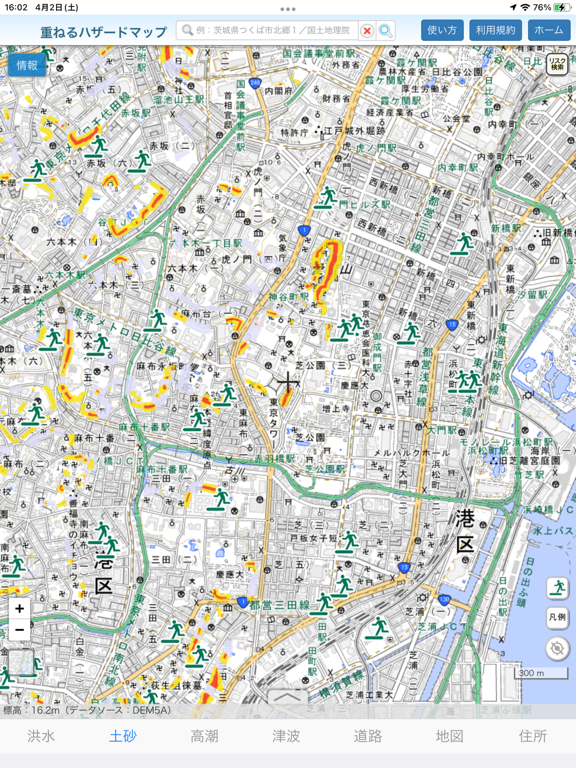The width and height of the screenshot is (576, 768).
Task: Zoom in with the plus button
Action: pyautogui.click(x=20, y=609)
